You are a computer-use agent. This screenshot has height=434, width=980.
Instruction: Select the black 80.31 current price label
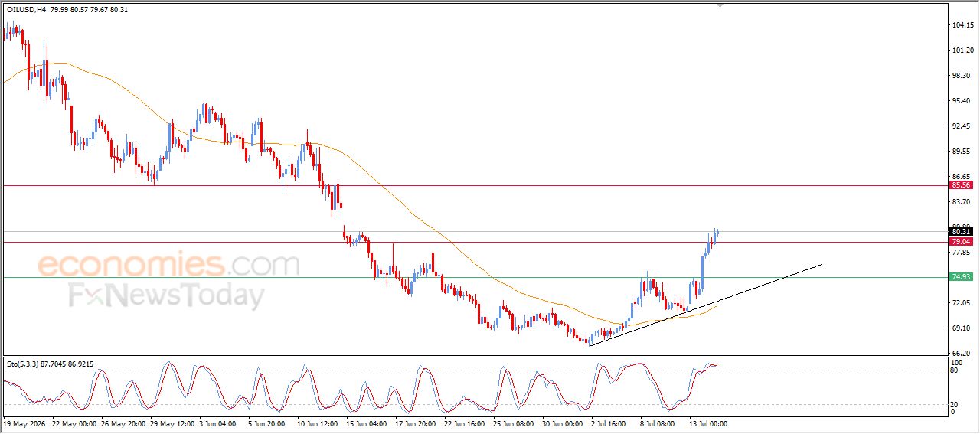tap(961, 231)
